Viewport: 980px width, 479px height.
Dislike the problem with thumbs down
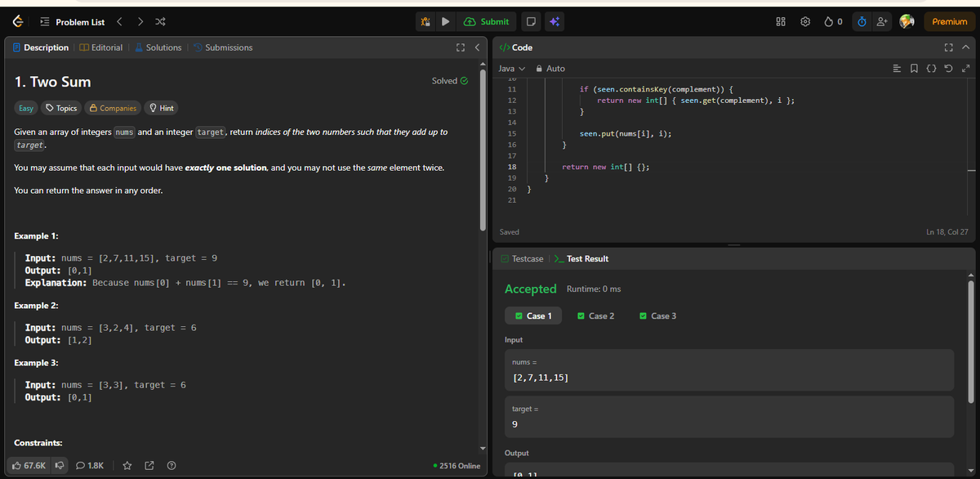pyautogui.click(x=60, y=465)
